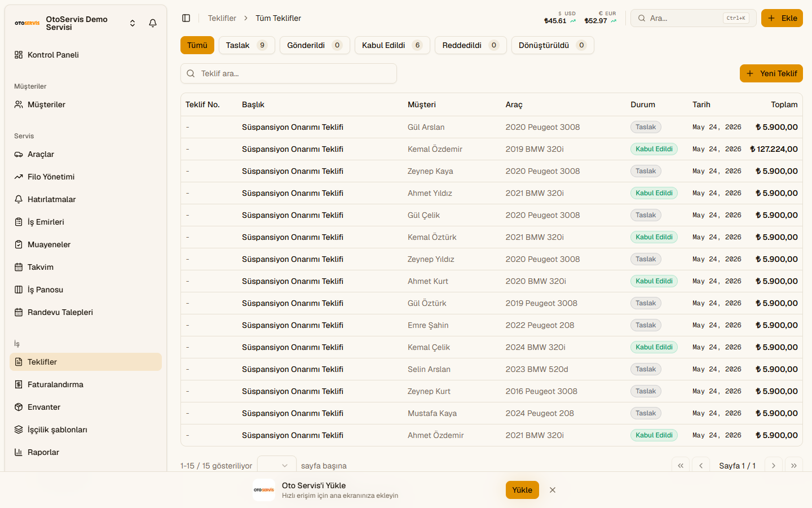Click the Yükle install button
Image resolution: width=812 pixels, height=508 pixels.
coord(522,490)
